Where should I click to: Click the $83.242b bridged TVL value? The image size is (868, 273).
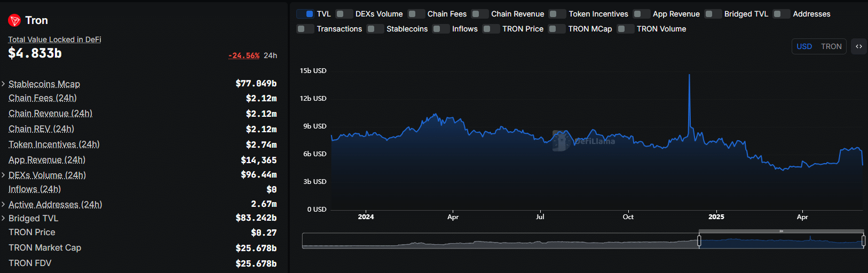(x=256, y=218)
